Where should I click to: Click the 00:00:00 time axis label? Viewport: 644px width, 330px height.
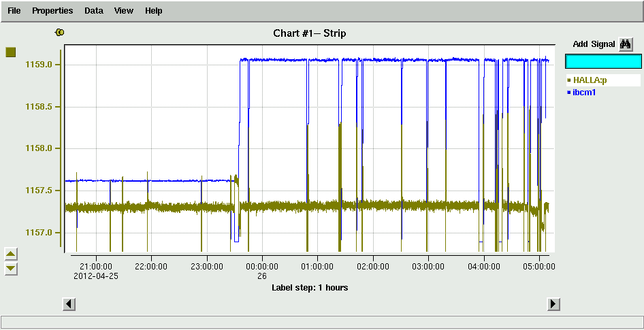tap(262, 266)
